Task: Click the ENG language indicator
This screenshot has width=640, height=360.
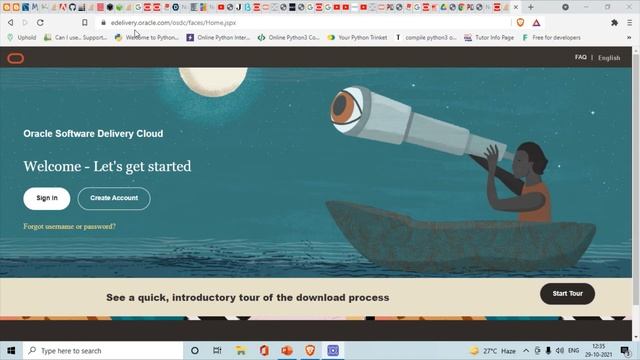Action: point(573,351)
